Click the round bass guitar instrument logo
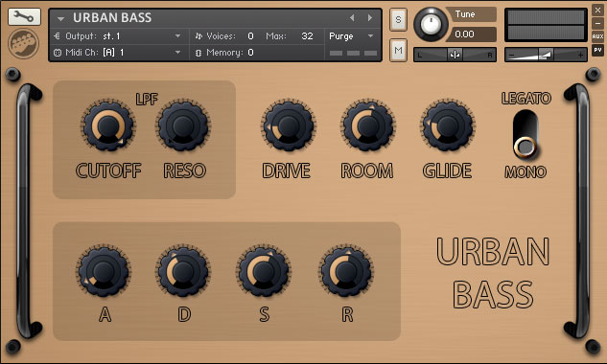This screenshot has width=607, height=364. point(24,43)
